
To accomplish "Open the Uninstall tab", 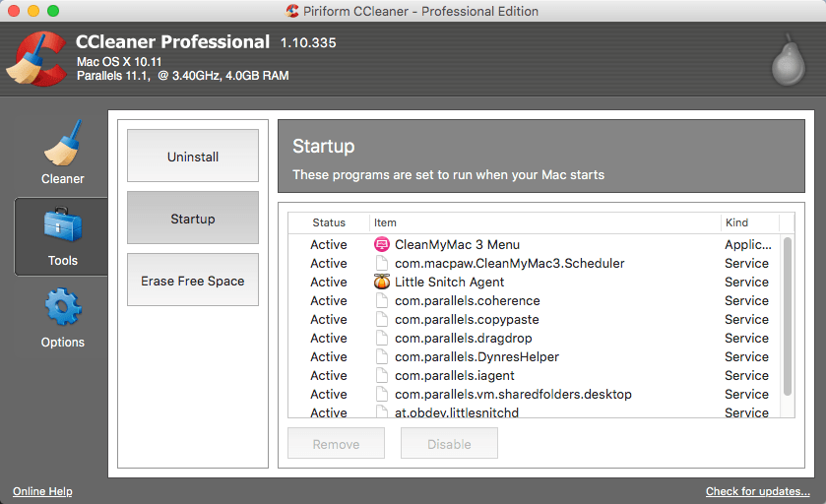I will click(193, 157).
